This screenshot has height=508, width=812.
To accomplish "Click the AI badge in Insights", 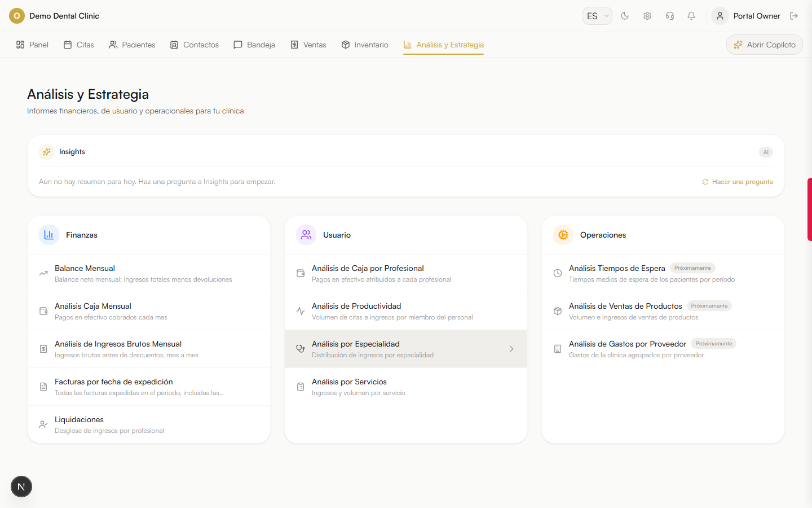I will (x=766, y=152).
